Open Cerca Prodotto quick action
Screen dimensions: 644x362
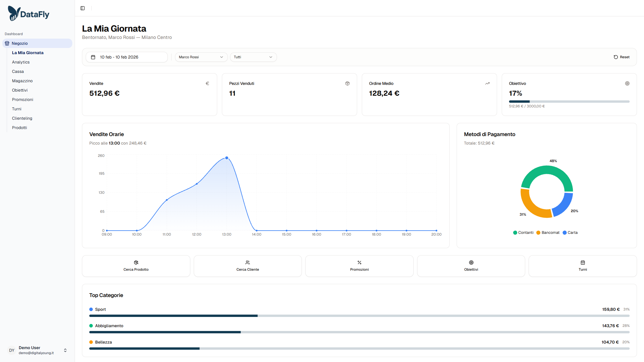(136, 266)
